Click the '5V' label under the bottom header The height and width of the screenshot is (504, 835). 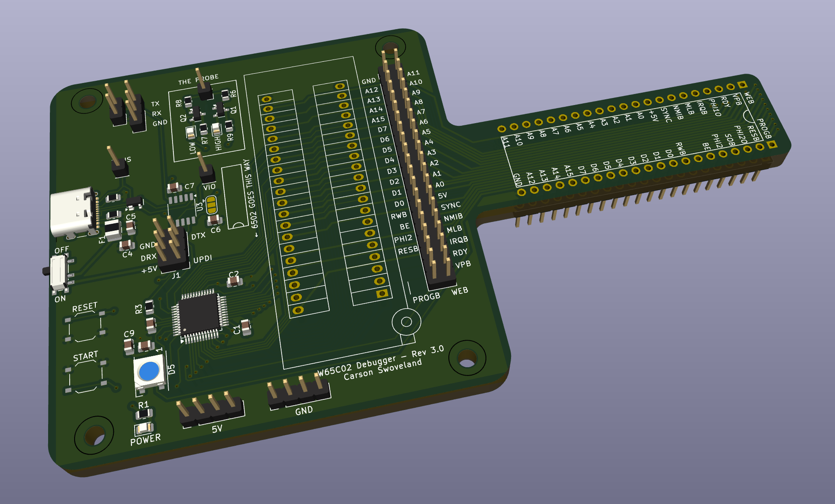(217, 429)
